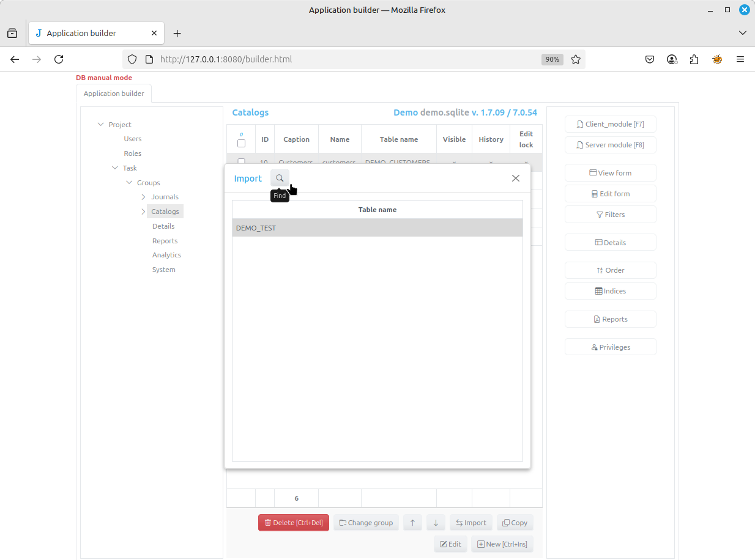Open the Client_module editor button
The width and height of the screenshot is (755, 560).
(610, 124)
